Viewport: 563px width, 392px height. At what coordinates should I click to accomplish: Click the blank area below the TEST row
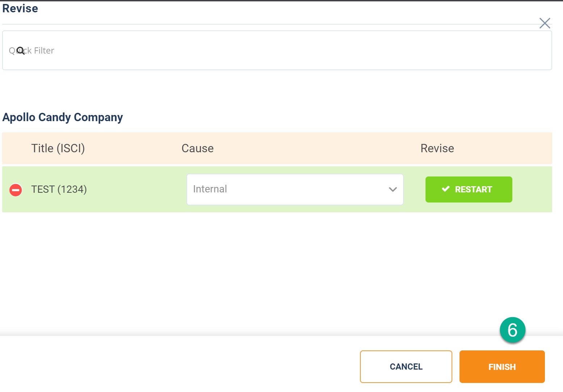(x=277, y=271)
